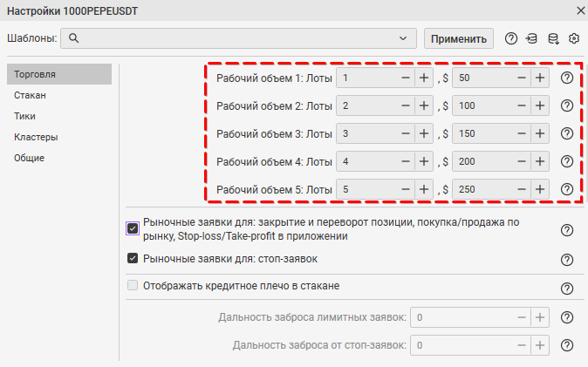Increase Рабочий объем 1 lots with plus
The width and height of the screenshot is (588, 367).
[x=424, y=78]
